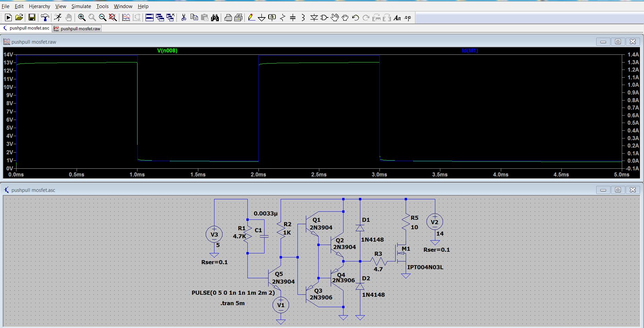
Task: Click the Zoom In magnifier icon
Action: 82,17
